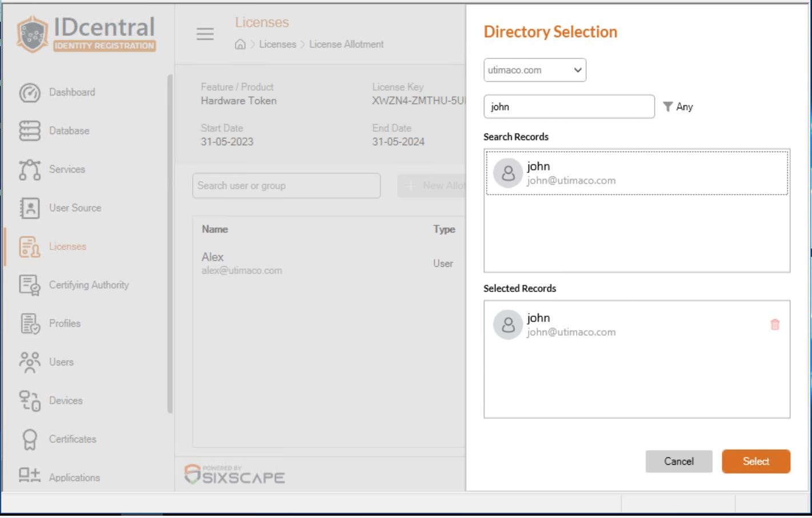This screenshot has width=812, height=518.
Task: Open the utimaco.com directory dropdown
Action: (x=535, y=70)
